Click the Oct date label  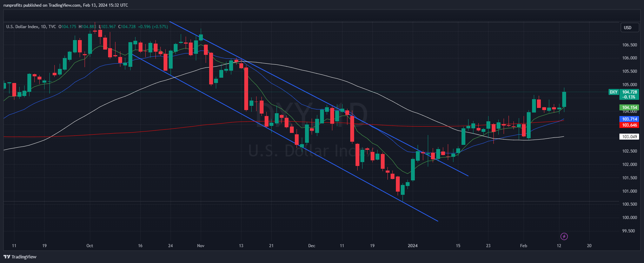click(x=90, y=246)
